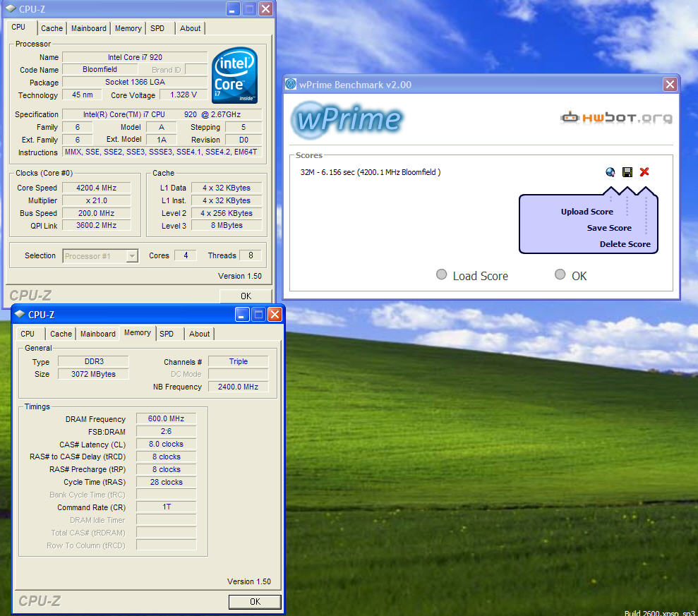Click the Cycle Time value 28 clocks
This screenshot has height=616, width=698.
[166, 482]
